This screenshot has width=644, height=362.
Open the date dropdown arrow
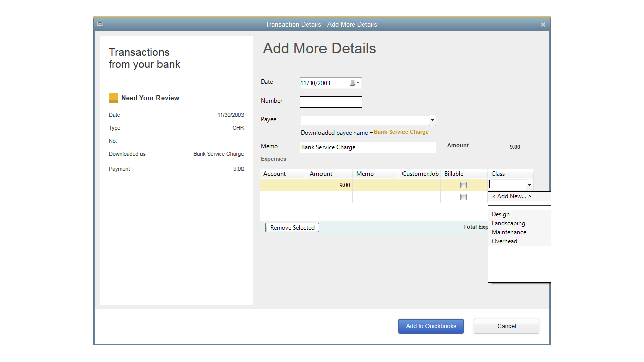pyautogui.click(x=359, y=83)
